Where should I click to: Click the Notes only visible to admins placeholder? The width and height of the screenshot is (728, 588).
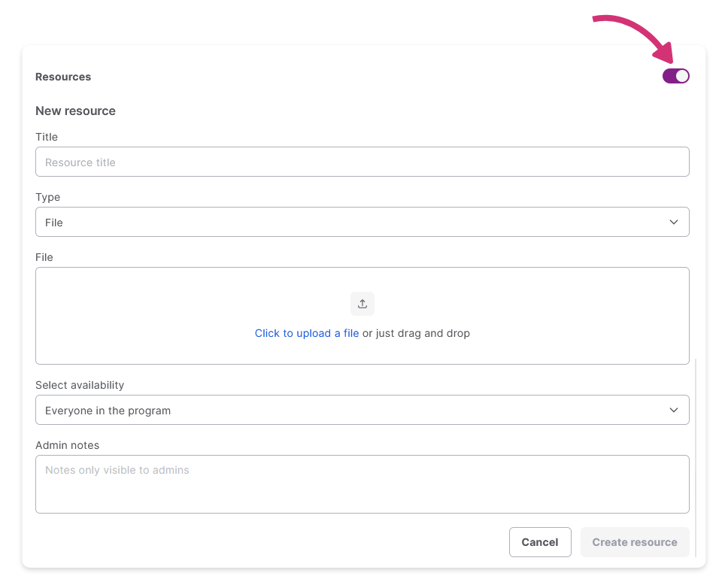tap(117, 470)
